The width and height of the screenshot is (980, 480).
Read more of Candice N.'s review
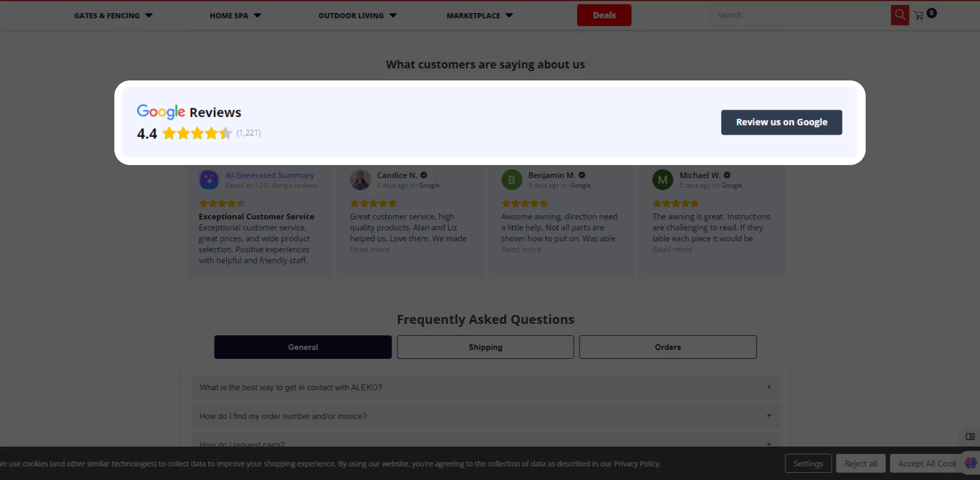coord(370,250)
